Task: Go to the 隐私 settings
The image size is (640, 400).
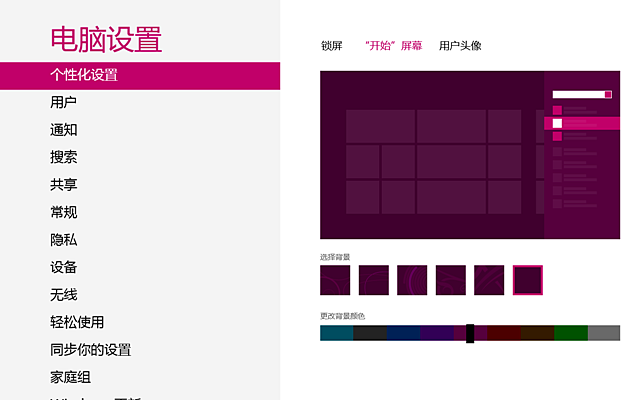Action: [x=63, y=240]
